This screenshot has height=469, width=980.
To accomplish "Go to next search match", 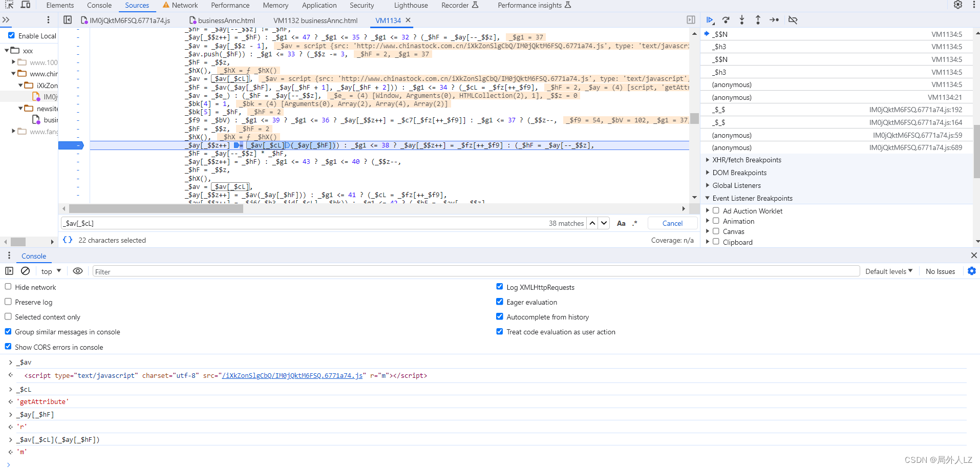I will 604,223.
